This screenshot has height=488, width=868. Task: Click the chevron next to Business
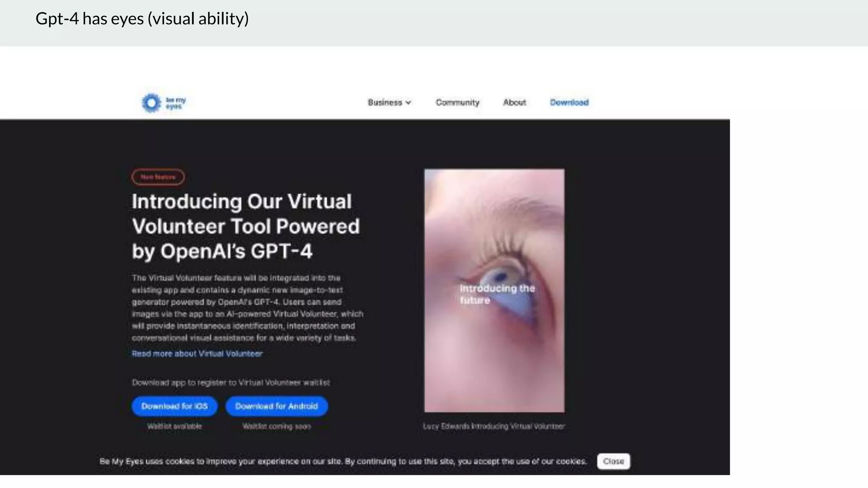(x=408, y=103)
